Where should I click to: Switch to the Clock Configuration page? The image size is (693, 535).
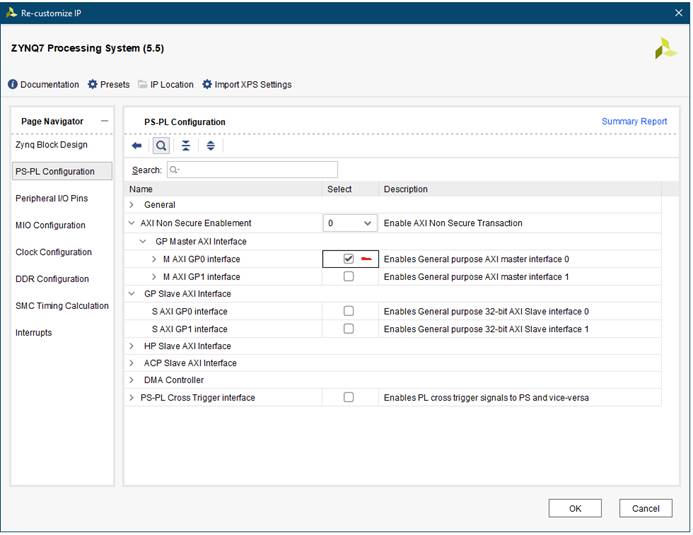[x=54, y=252]
